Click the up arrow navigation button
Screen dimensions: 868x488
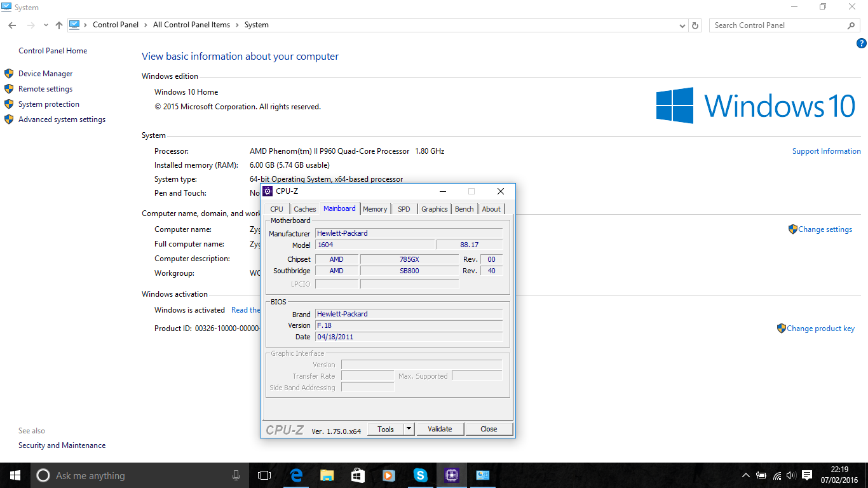coord(59,25)
